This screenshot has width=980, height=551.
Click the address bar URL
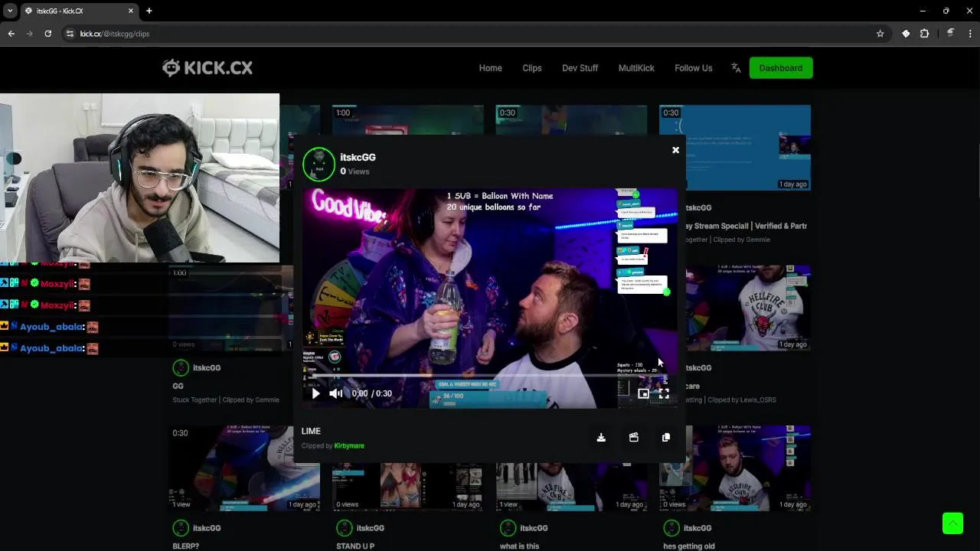(x=115, y=34)
